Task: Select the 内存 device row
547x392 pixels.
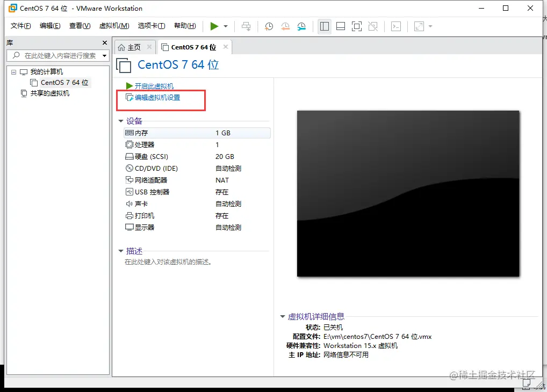Action: (x=197, y=133)
